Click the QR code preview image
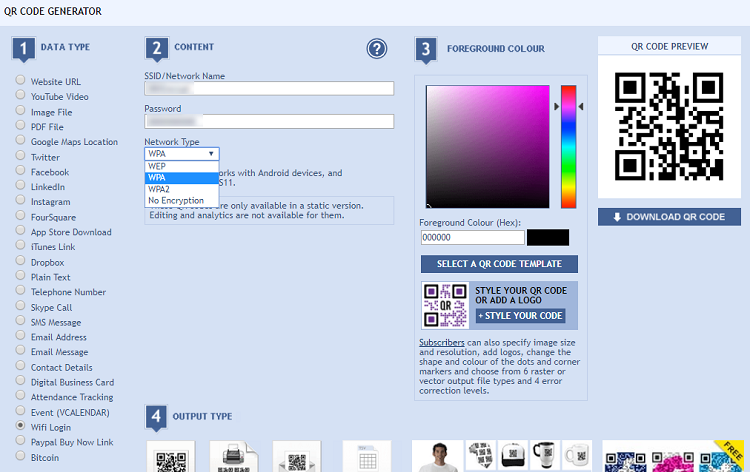750x472 pixels. [x=669, y=126]
